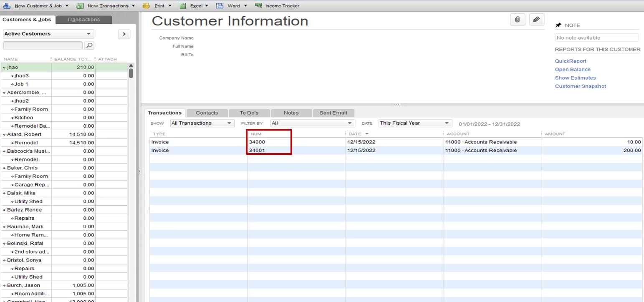Screen dimensions: 644x302
Task: Open the Show All Transactions dropdown
Action: pos(202,123)
